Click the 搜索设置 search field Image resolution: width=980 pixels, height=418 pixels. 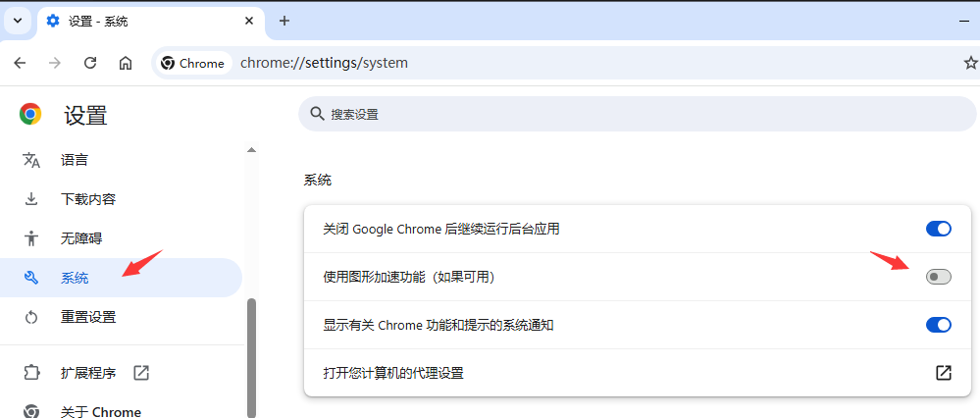click(x=628, y=114)
